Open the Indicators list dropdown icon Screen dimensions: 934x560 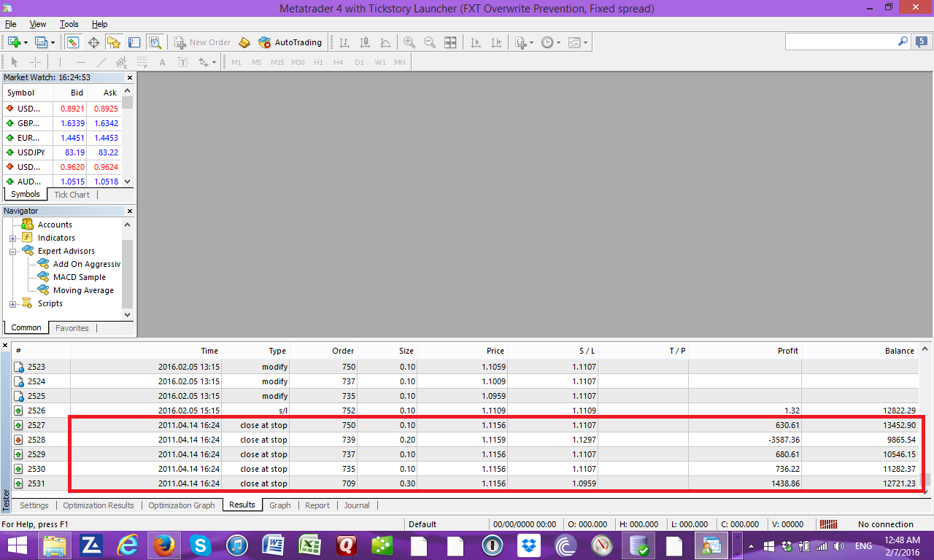[521, 42]
